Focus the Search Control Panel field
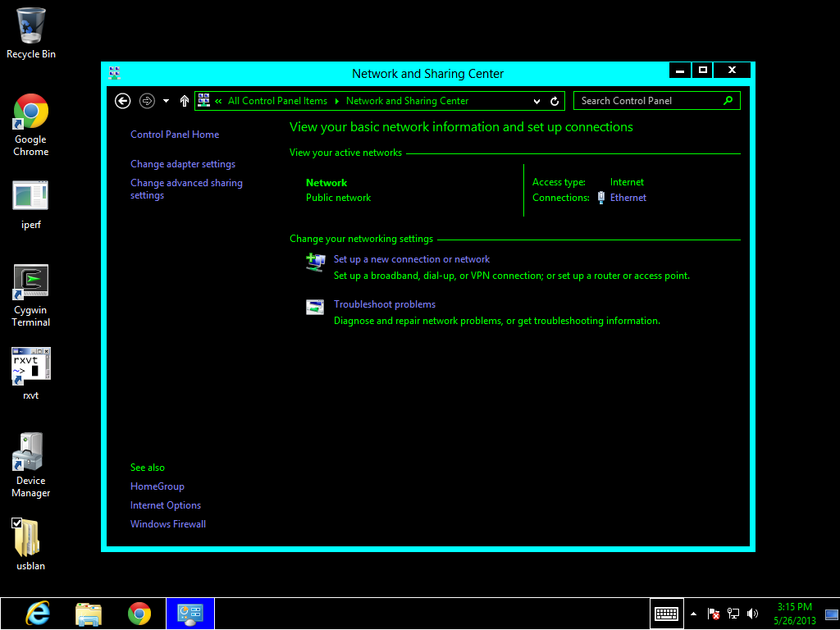This screenshot has width=840, height=630. tap(657, 101)
